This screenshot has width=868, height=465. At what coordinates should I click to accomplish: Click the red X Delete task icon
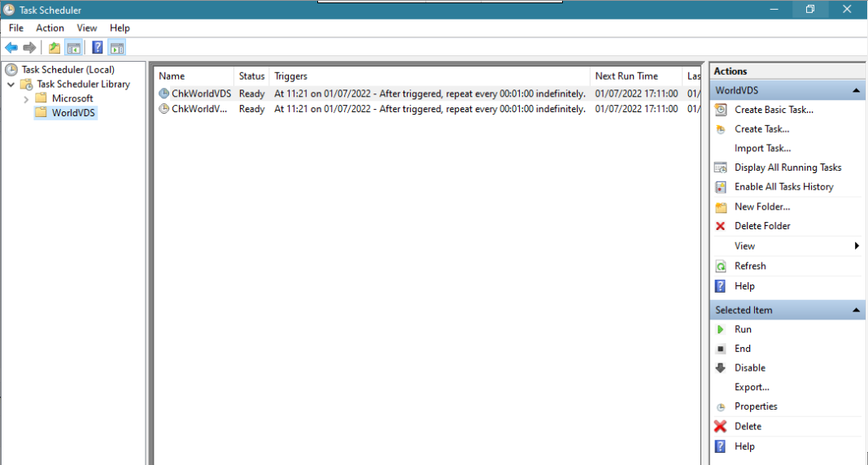(720, 426)
